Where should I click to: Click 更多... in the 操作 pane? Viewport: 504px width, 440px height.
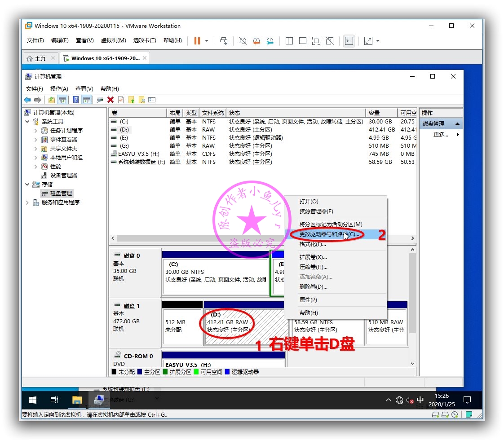click(x=441, y=135)
